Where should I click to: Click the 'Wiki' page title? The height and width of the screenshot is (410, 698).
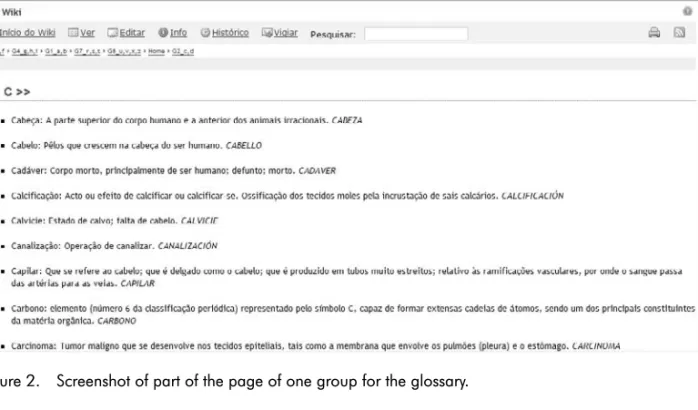coord(11,12)
